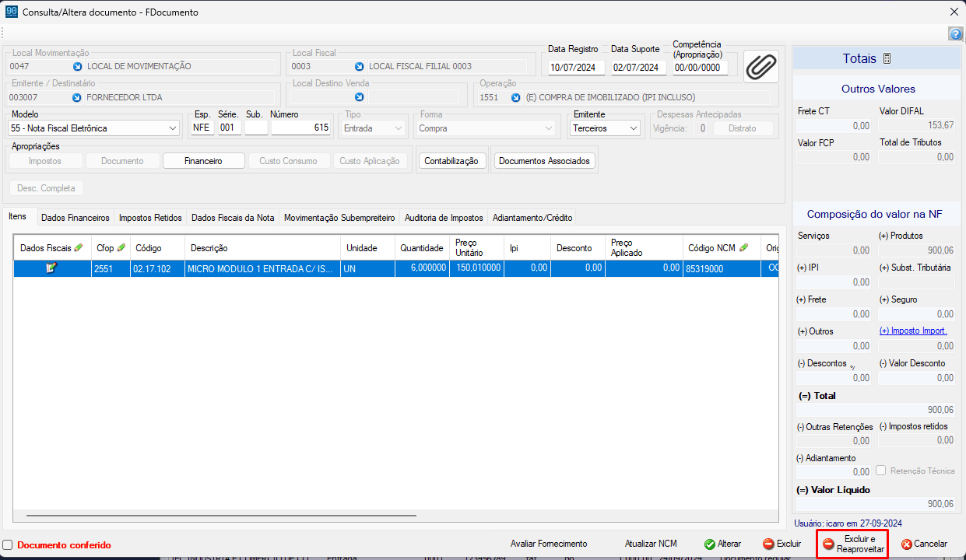Click lookup arrow in Local Destino Venda

(359, 97)
